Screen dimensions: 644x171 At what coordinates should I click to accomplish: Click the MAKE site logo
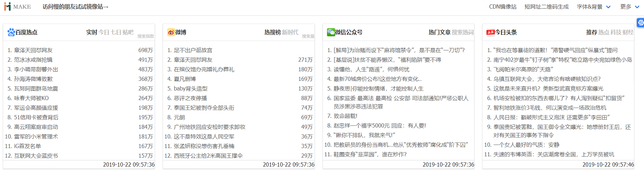click(17, 7)
